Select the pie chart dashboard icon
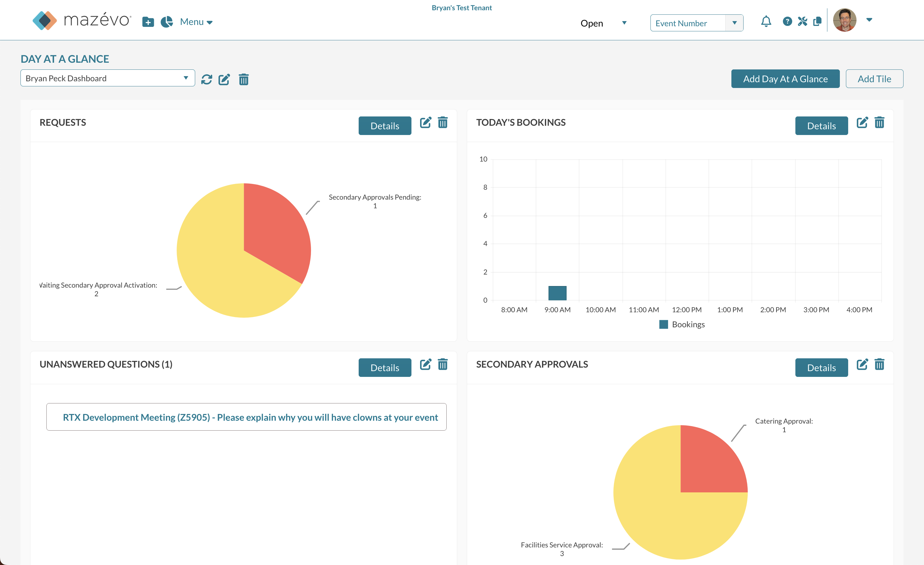This screenshot has width=924, height=565. pos(167,21)
